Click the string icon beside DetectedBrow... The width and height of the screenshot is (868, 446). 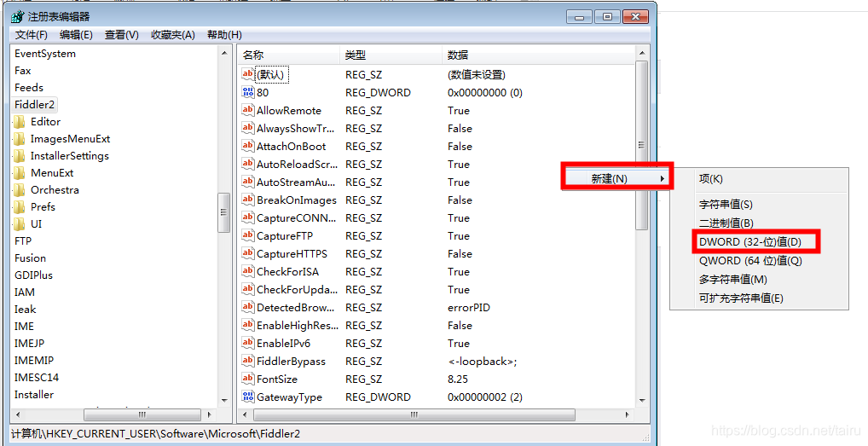click(247, 307)
